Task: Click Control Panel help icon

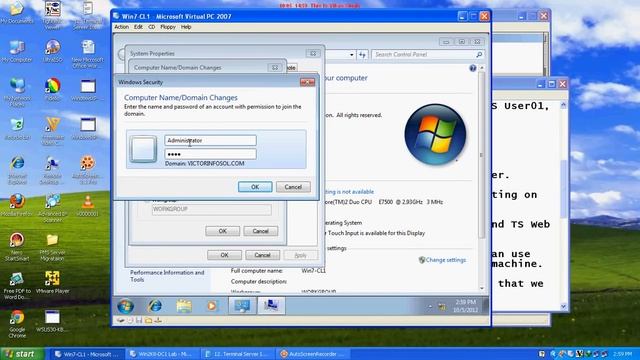Action: (x=473, y=68)
